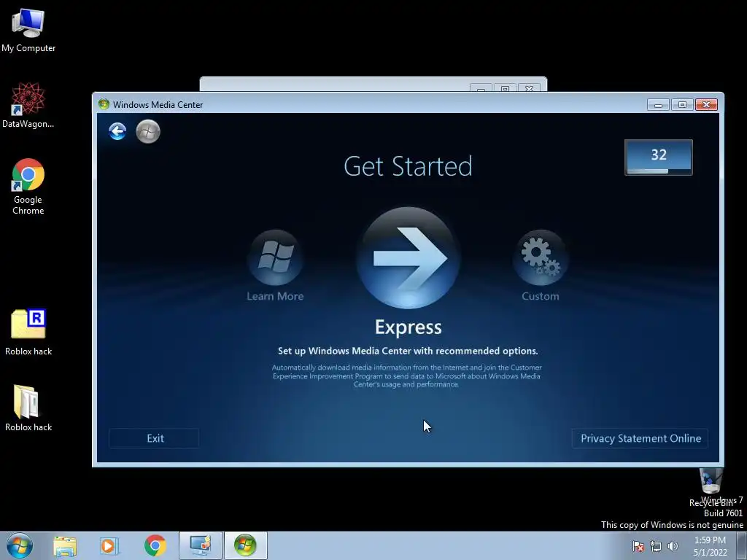Open Google Chrome desktop shortcut

[x=28, y=187]
